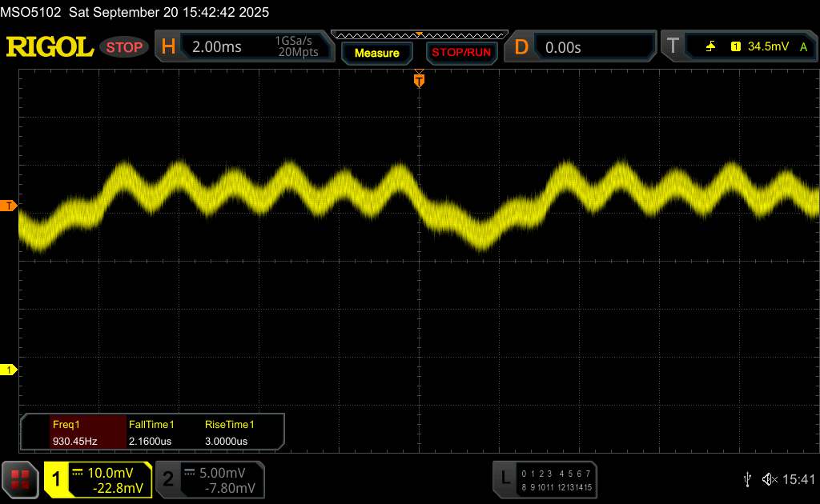Toggle the muted speaker sound icon
The width and height of the screenshot is (820, 504).
point(769,479)
